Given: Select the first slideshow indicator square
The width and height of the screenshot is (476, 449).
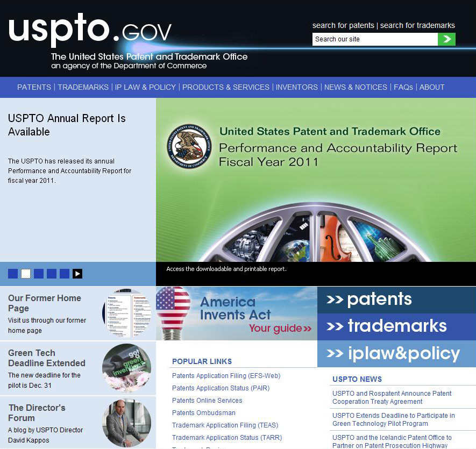Looking at the screenshot, I should 13,274.
